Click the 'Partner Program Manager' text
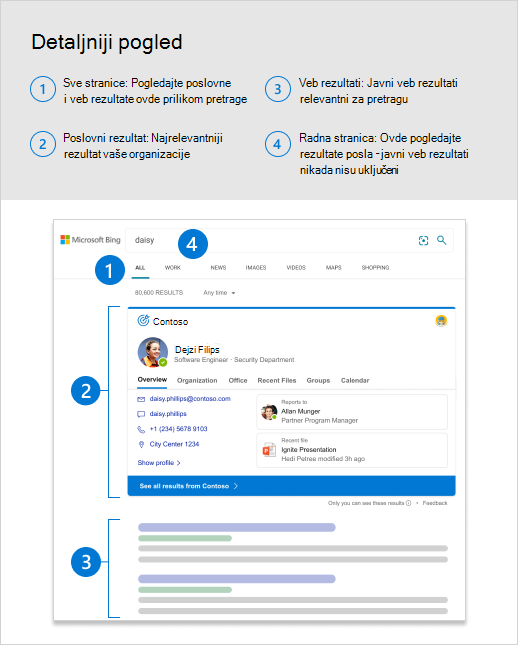 tap(320, 420)
